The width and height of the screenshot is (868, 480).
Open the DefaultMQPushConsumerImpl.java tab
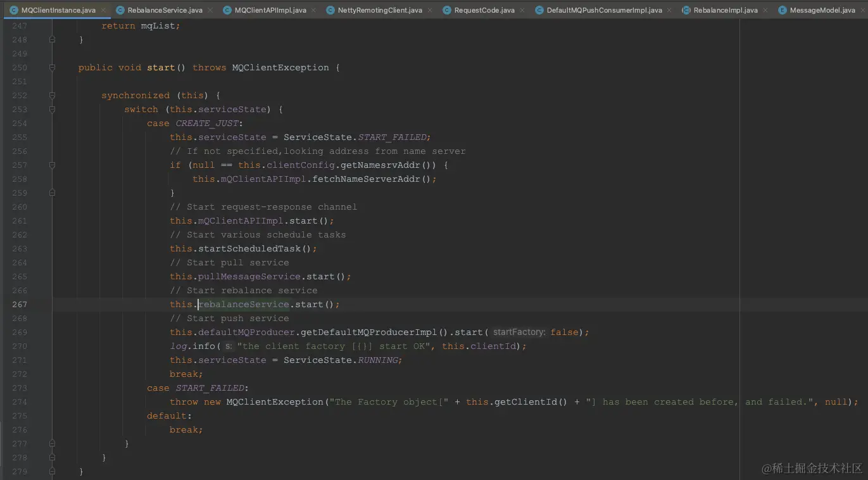(x=604, y=10)
